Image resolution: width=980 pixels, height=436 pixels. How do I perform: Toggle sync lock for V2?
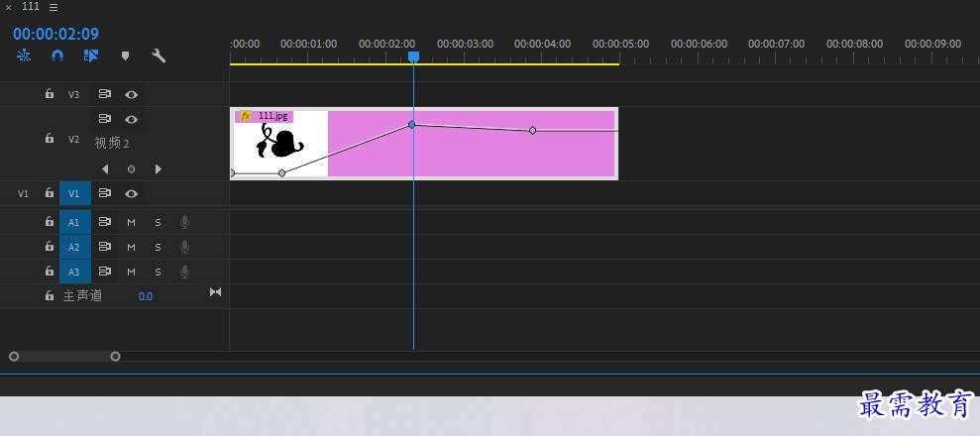[104, 119]
